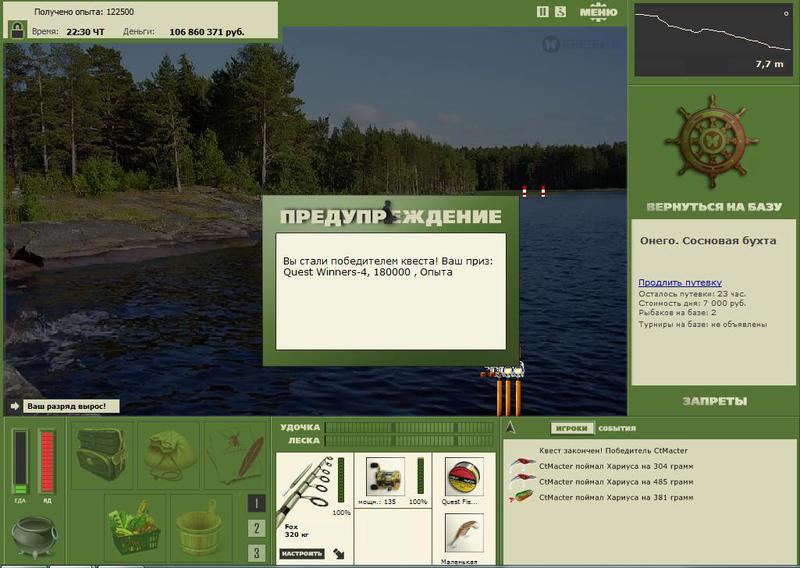Click the 'Ваш разряд вырос!' notification
Viewport: 800px width, 568px height.
click(71, 406)
